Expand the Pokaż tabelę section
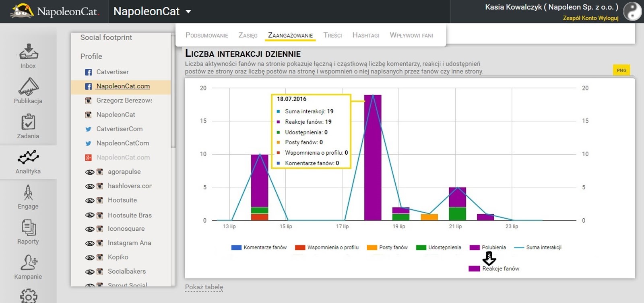Image resolution: width=644 pixels, height=303 pixels. pyautogui.click(x=204, y=287)
